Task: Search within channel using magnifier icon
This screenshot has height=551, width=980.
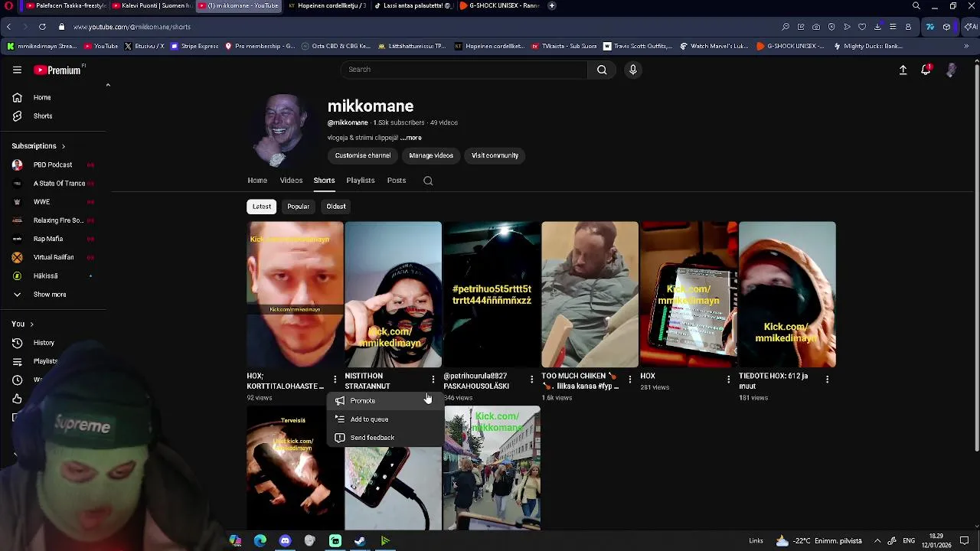Action: click(428, 181)
